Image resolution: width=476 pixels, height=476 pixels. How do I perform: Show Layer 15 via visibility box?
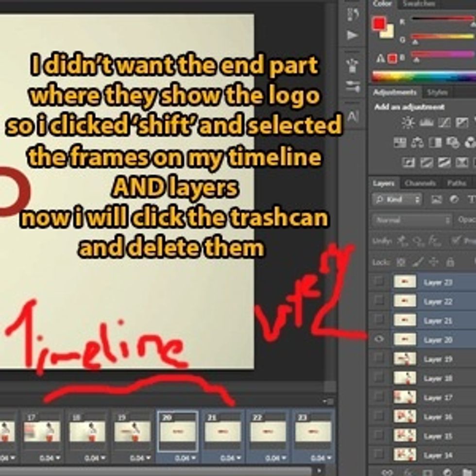379,435
